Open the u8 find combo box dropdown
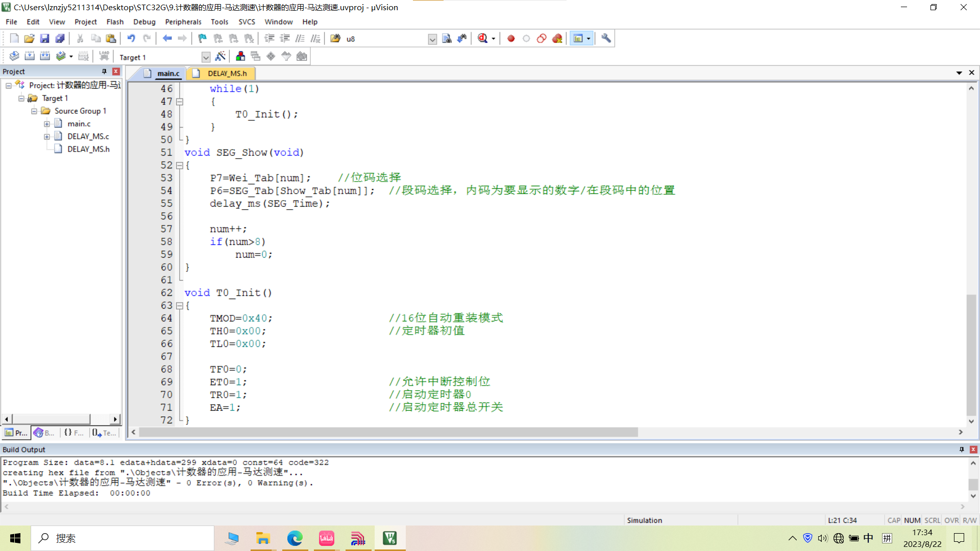The width and height of the screenshot is (980, 551). [x=432, y=39]
